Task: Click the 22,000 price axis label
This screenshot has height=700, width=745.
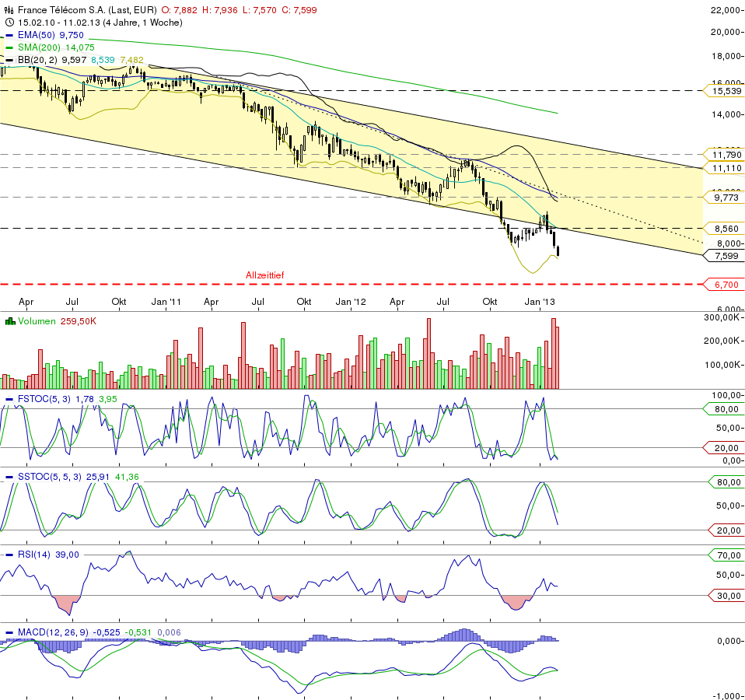Action: (725, 9)
